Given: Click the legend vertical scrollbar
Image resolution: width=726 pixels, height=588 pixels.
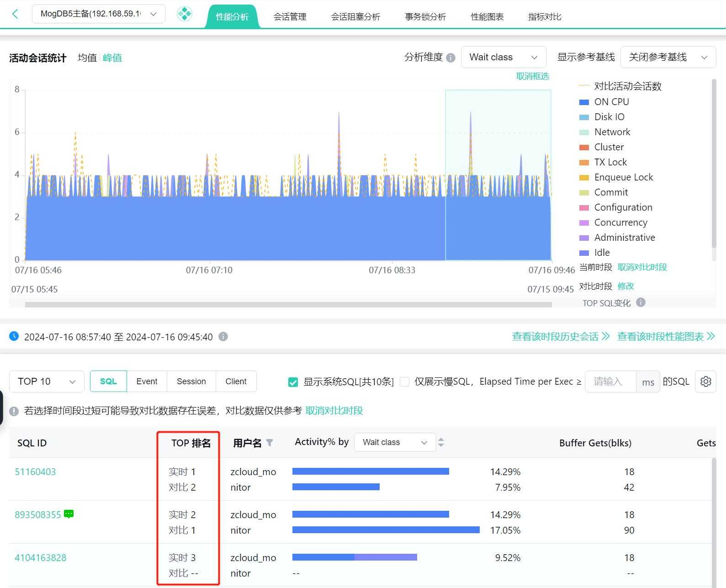Looking at the screenshot, I should [x=714, y=164].
